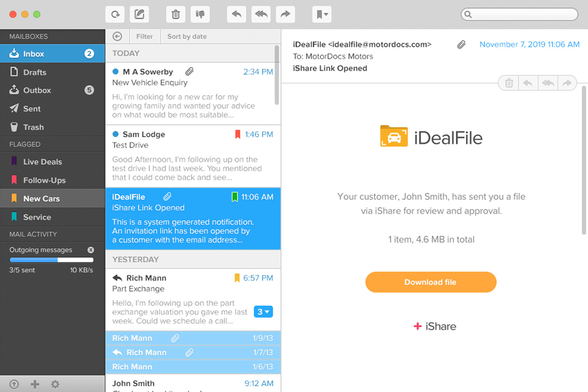Add a mailbox with the plus icon

[35, 384]
